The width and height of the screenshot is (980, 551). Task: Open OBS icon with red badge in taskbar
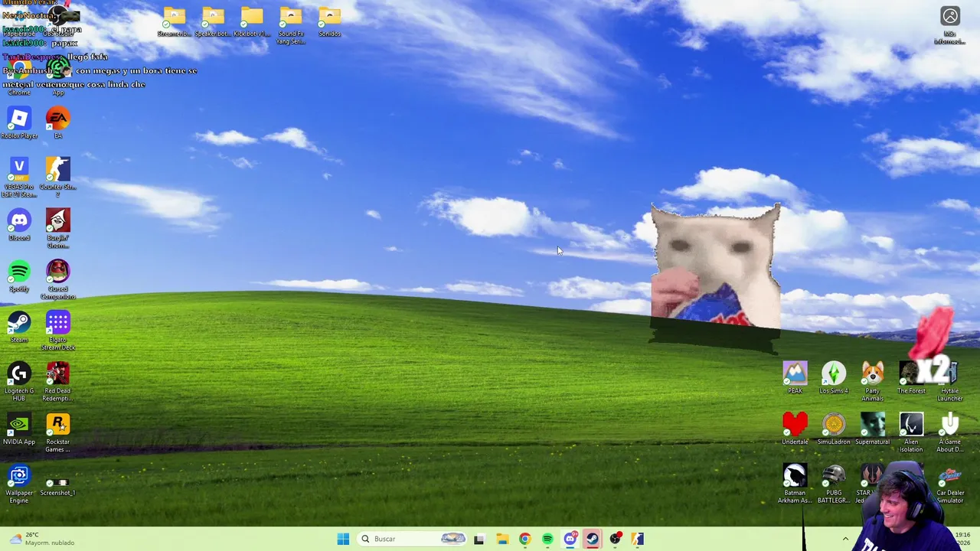click(x=616, y=539)
